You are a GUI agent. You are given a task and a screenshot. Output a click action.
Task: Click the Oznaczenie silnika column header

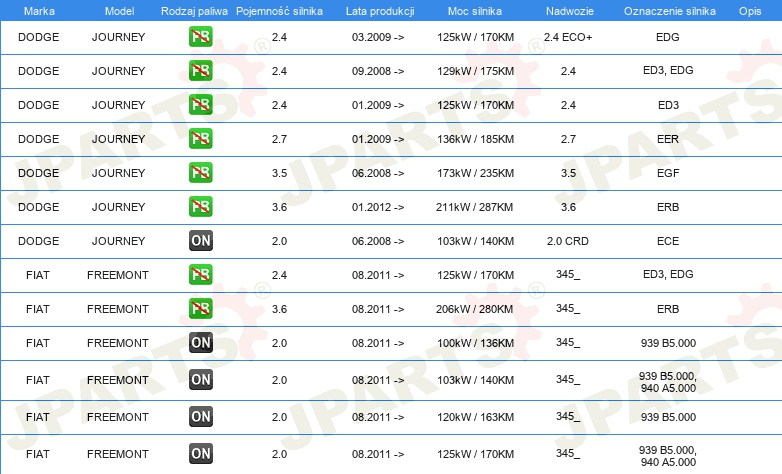(670, 11)
